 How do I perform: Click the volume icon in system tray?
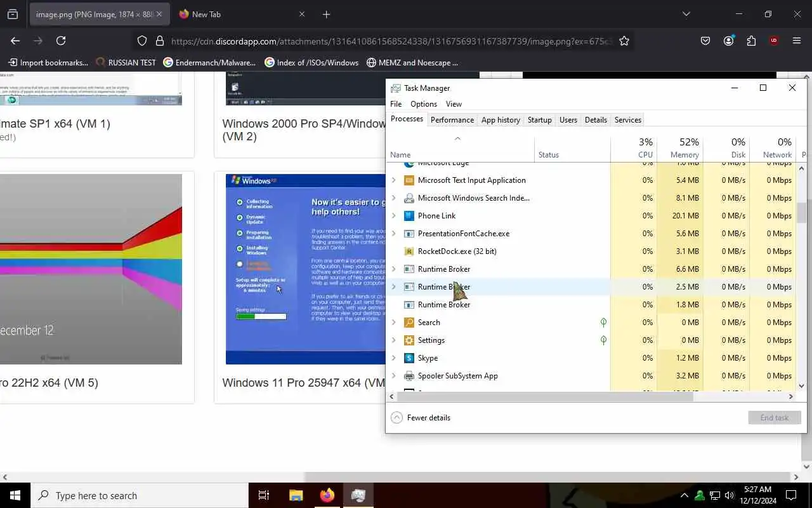(x=730, y=495)
